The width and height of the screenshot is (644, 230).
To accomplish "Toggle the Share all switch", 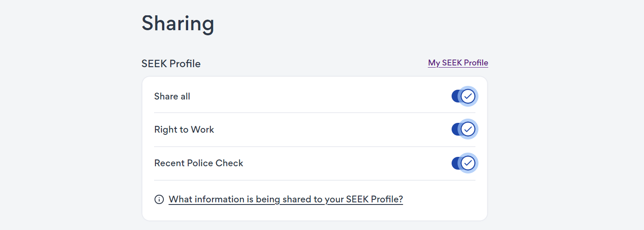I will pyautogui.click(x=464, y=96).
